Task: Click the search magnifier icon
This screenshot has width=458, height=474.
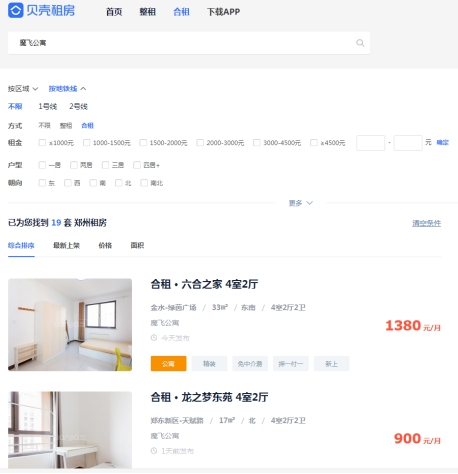Action: coord(360,43)
